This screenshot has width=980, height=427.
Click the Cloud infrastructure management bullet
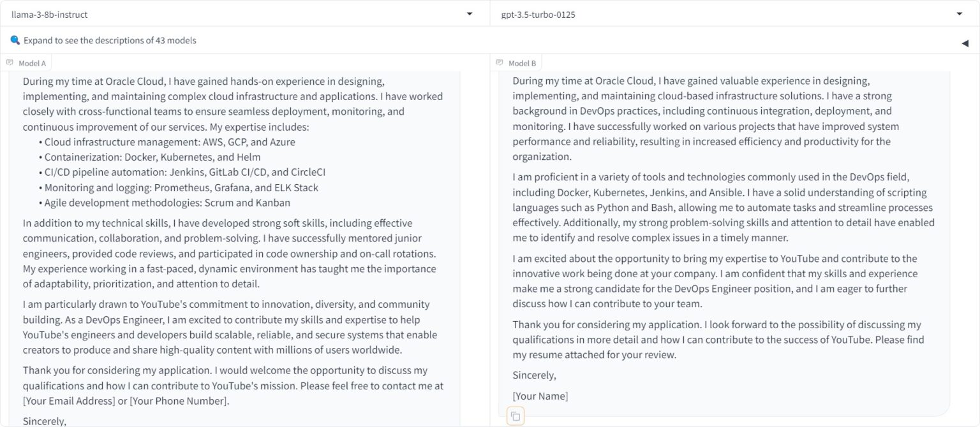170,141
